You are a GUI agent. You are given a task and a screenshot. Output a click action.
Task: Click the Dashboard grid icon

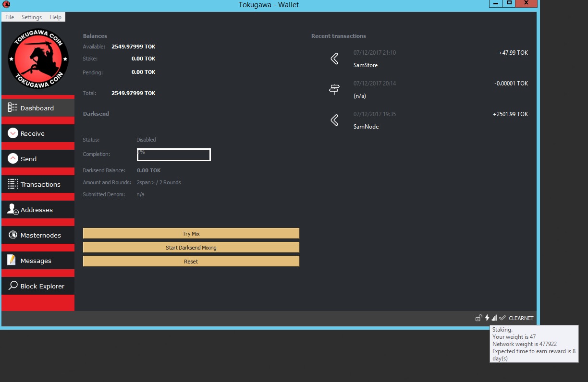pyautogui.click(x=12, y=107)
